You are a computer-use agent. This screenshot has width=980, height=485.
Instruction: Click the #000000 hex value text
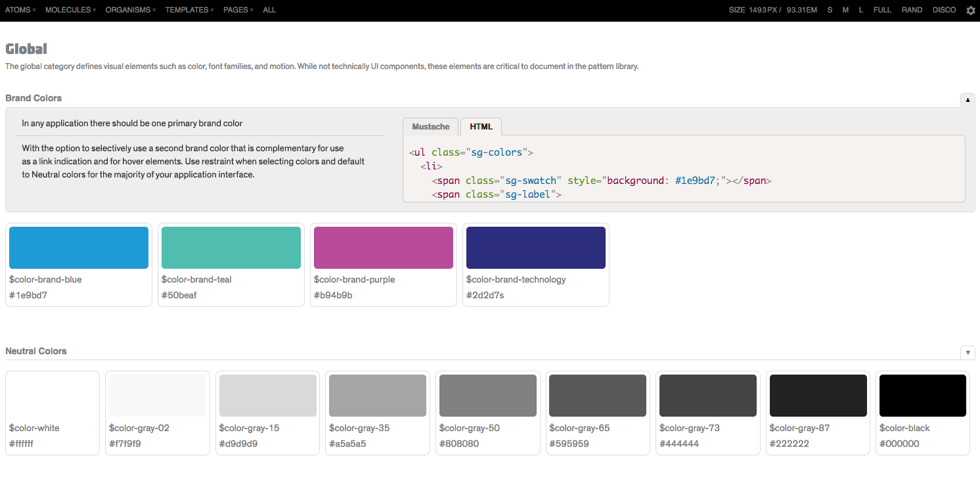[x=899, y=444]
